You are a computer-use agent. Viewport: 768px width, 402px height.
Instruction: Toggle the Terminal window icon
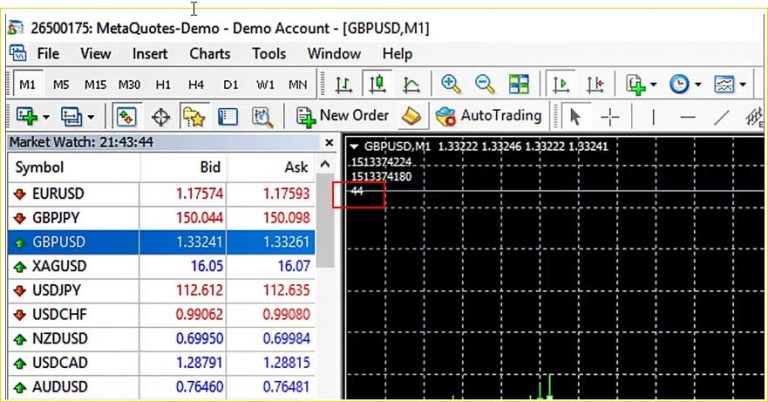[x=228, y=117]
